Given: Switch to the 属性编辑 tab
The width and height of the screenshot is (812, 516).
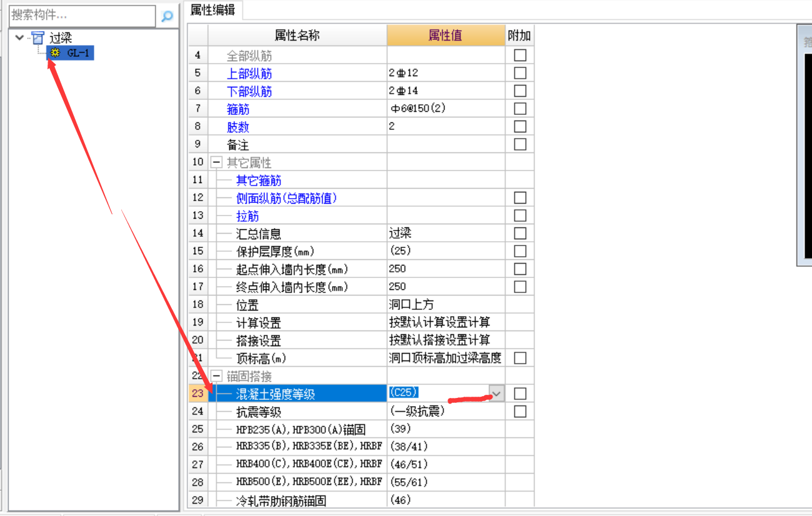Looking at the screenshot, I should click(x=213, y=10).
